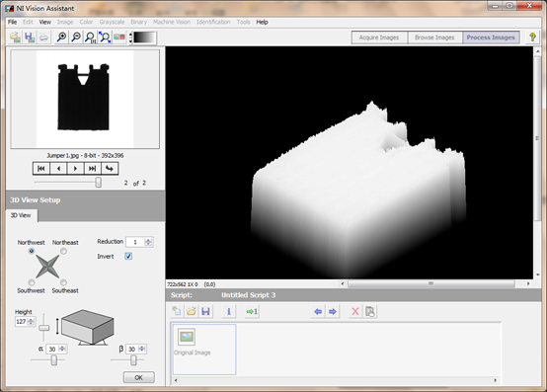
Task: Click the Acquire Images button
Action: pyautogui.click(x=379, y=38)
